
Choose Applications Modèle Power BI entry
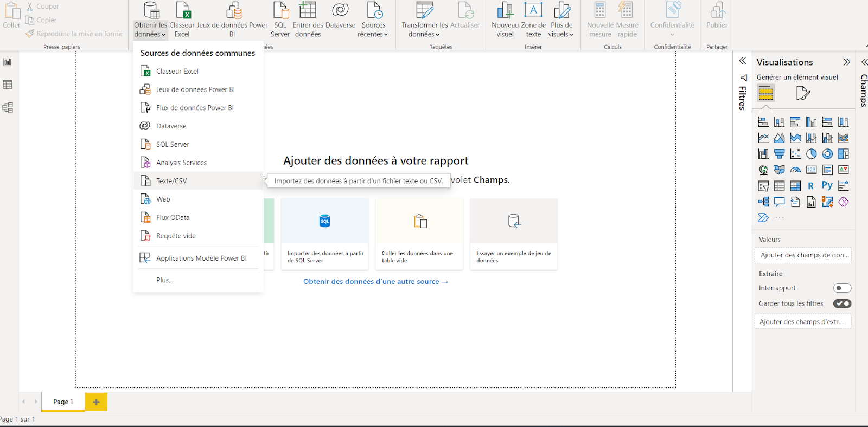(198, 258)
